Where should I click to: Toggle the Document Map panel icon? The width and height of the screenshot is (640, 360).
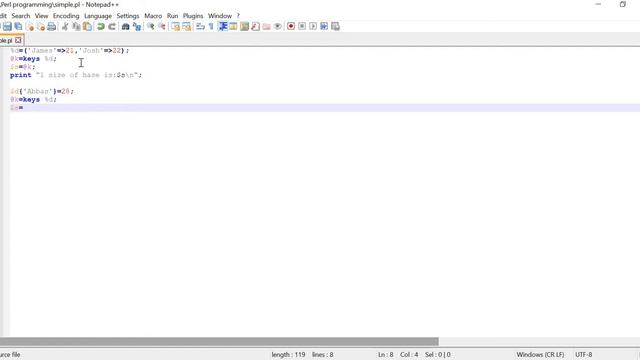point(244,27)
